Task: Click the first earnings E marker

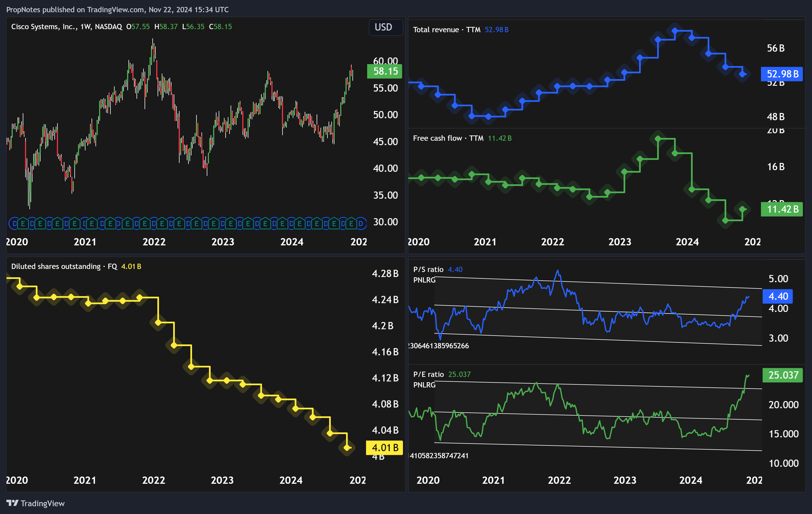Action: [x=23, y=224]
